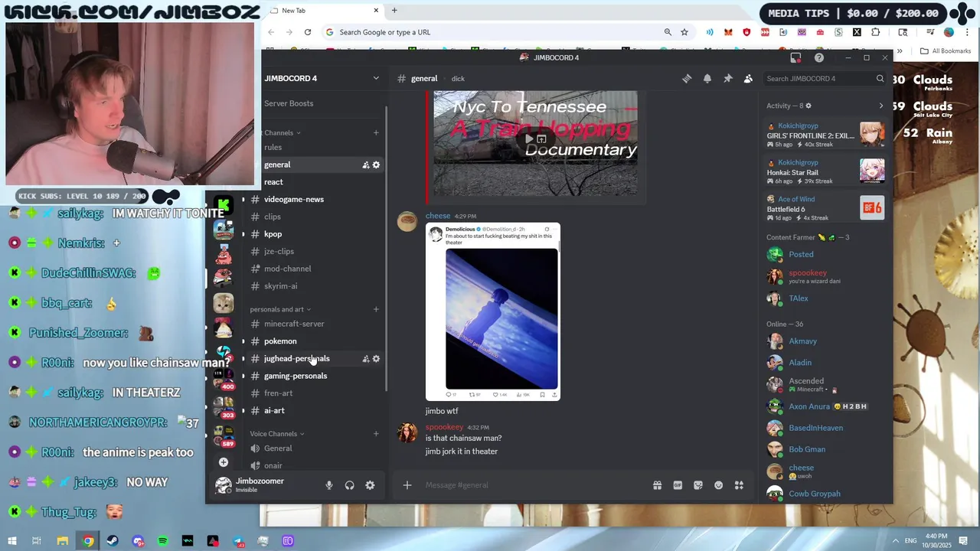This screenshot has height=551, width=980.
Task: Open the sticker picker
Action: click(698, 485)
